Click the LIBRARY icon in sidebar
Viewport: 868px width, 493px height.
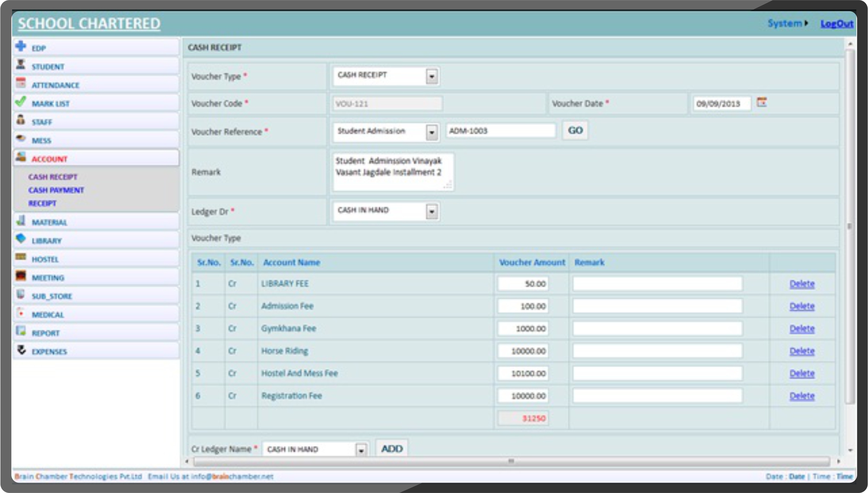[20, 239]
